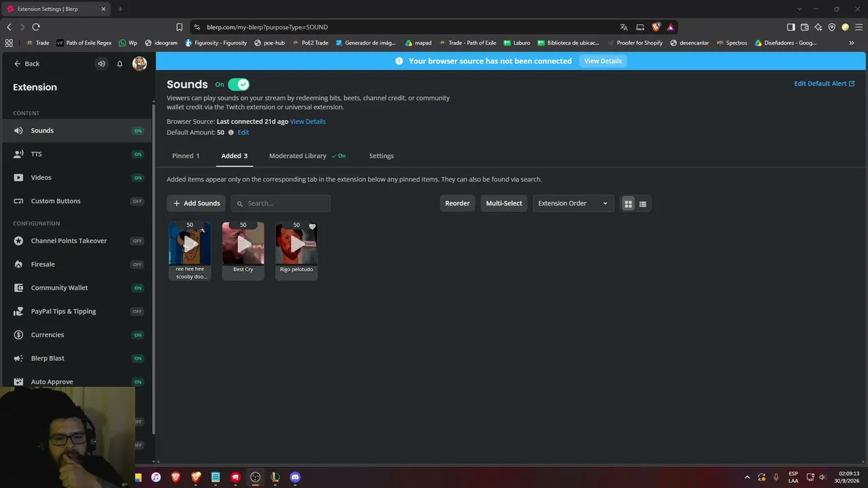
Task: Click the Add Sounds button
Action: [196, 203]
